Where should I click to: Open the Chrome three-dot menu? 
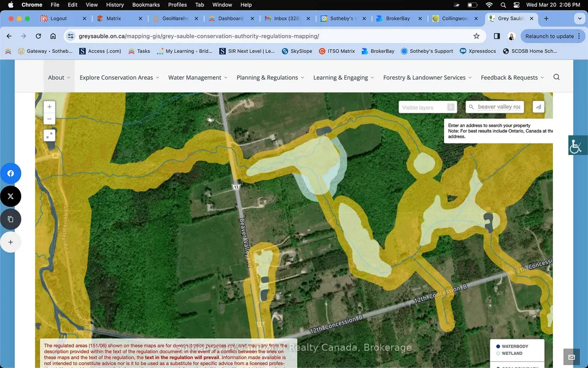(579, 36)
